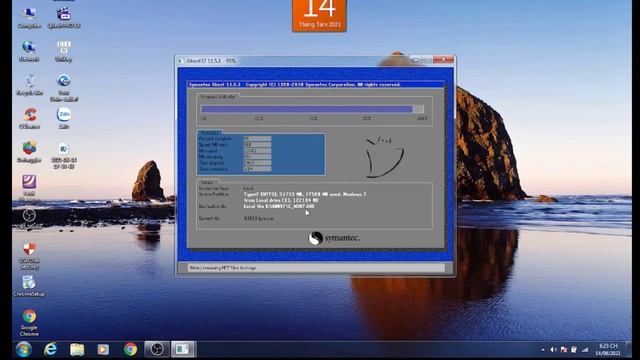This screenshot has height=360, width=640.
Task: Open the colorful shield desktop icon
Action: click(x=29, y=152)
